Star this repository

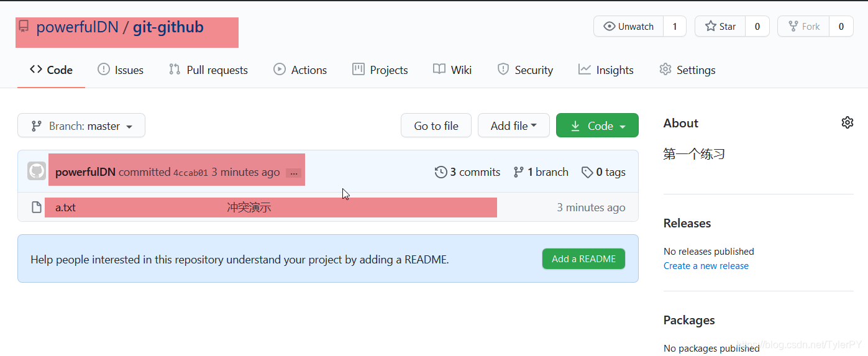[720, 26]
